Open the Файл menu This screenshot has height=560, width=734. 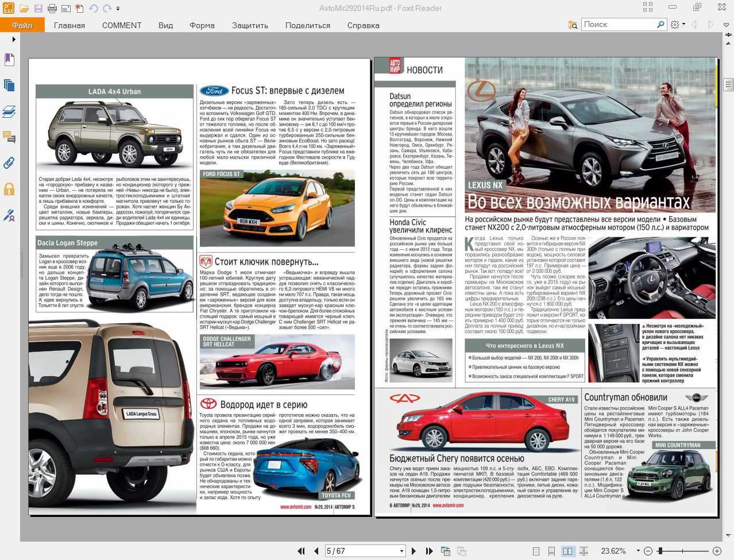point(22,25)
